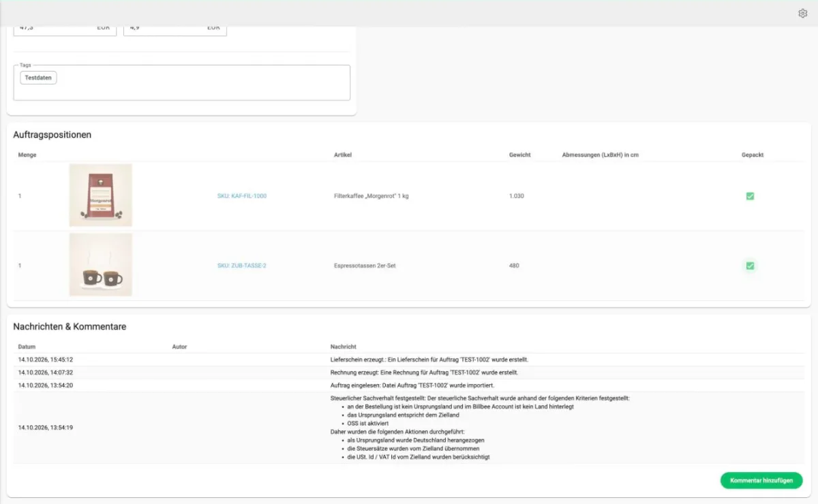The image size is (818, 504).
Task: Click the quantity in the Filterkaffee row
Action: pyautogui.click(x=20, y=196)
